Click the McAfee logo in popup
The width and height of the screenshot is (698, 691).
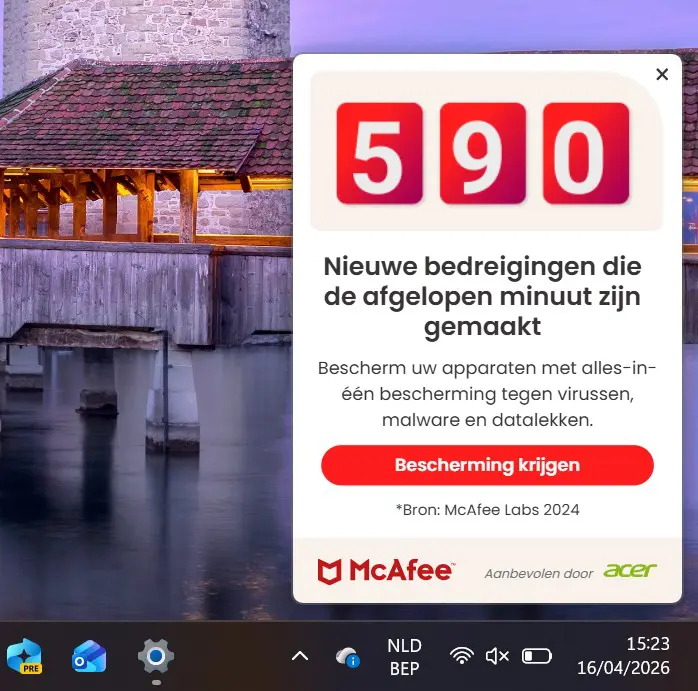[386, 571]
